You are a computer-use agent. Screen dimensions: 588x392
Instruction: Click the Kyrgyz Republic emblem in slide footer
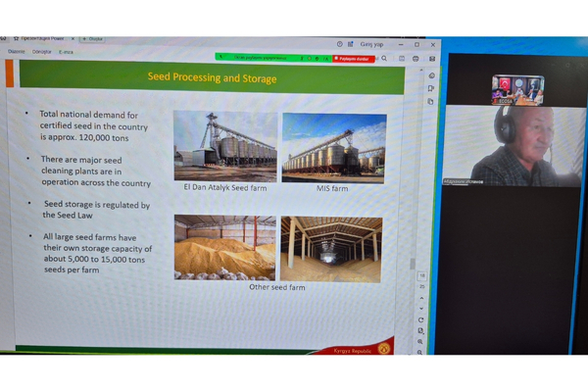(384, 349)
